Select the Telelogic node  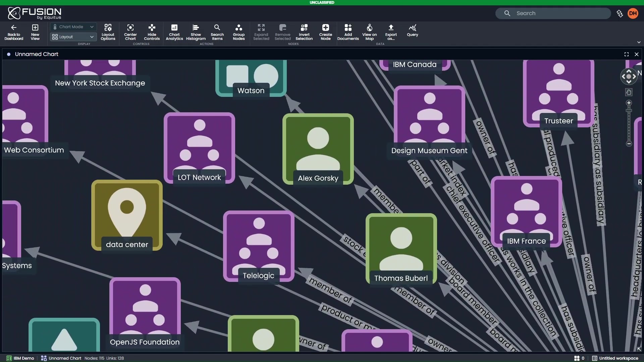[x=259, y=246]
